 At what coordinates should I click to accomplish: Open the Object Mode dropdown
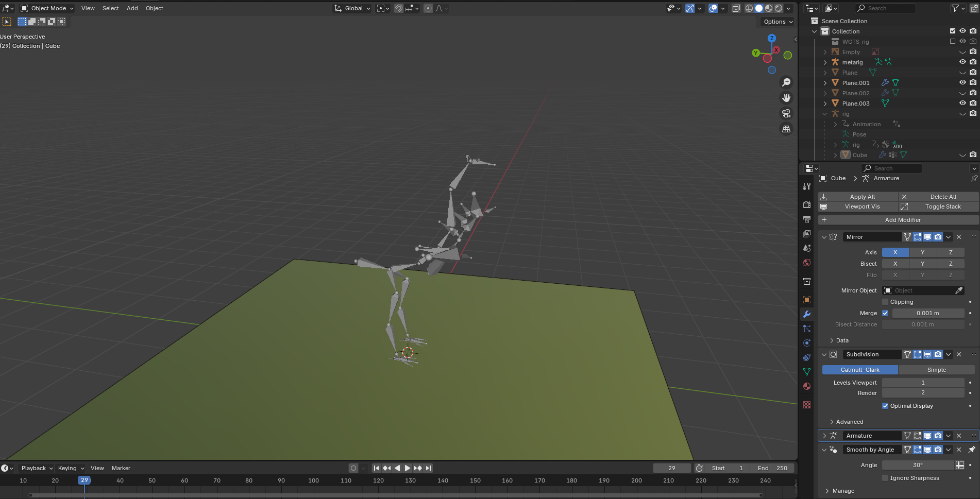coord(47,8)
